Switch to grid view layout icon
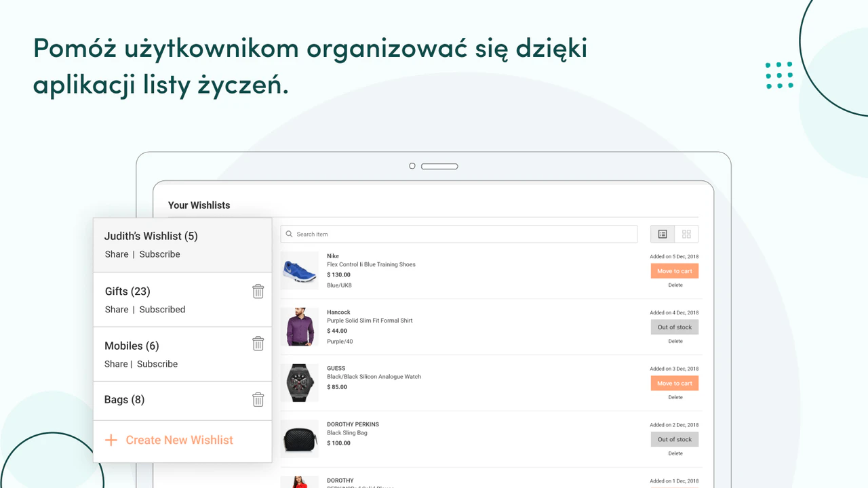This screenshot has width=868, height=488. (x=686, y=234)
